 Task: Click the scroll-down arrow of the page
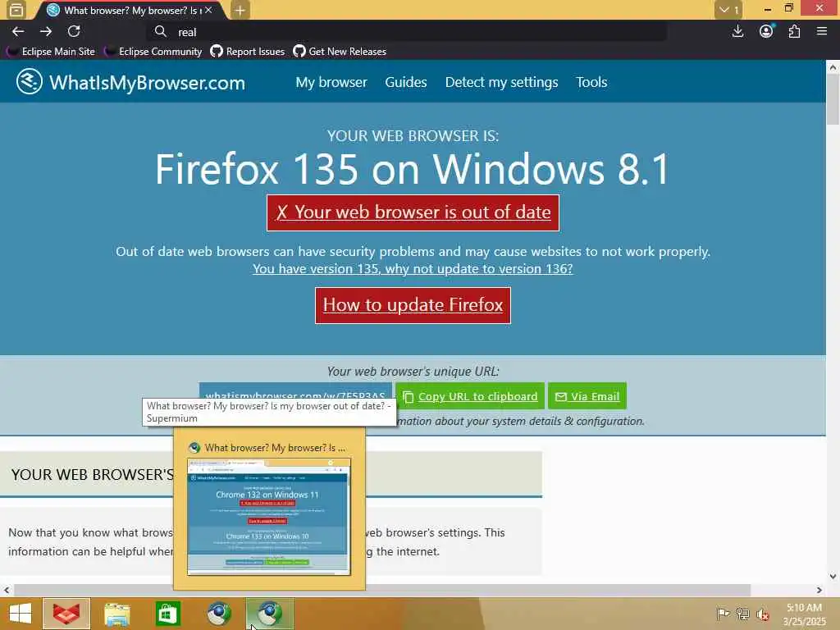[833, 577]
